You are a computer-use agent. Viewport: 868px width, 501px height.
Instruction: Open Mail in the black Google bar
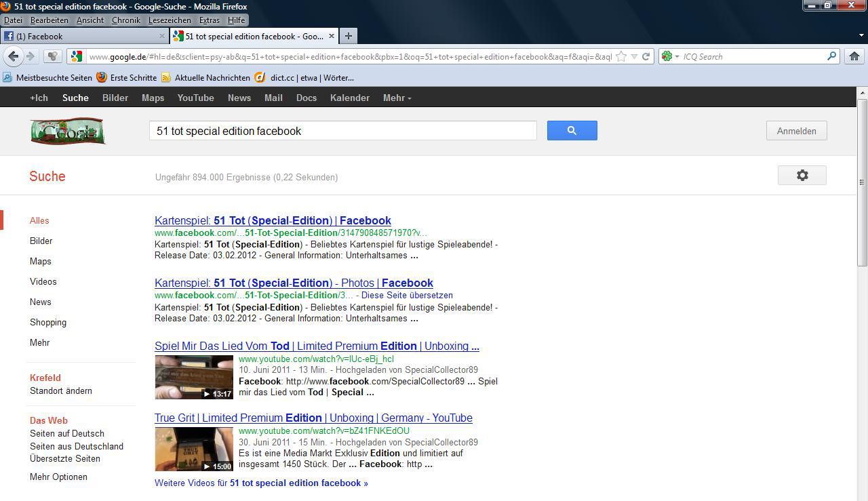pyautogui.click(x=273, y=98)
